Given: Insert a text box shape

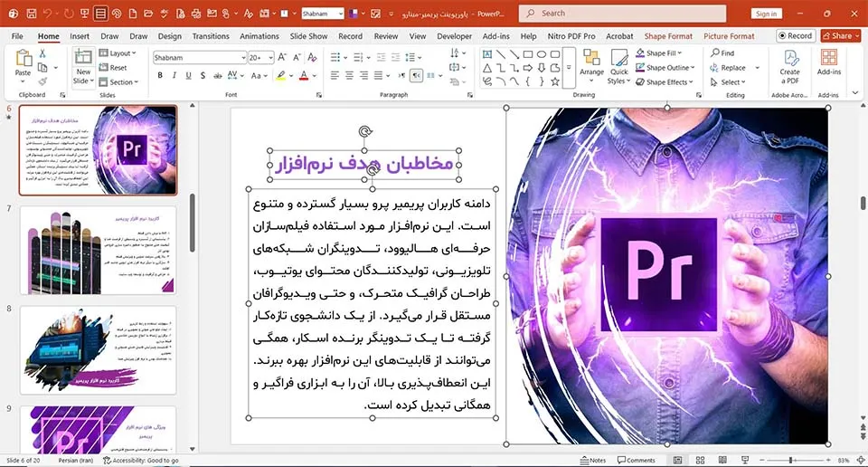Looking at the screenshot, I should [x=487, y=54].
